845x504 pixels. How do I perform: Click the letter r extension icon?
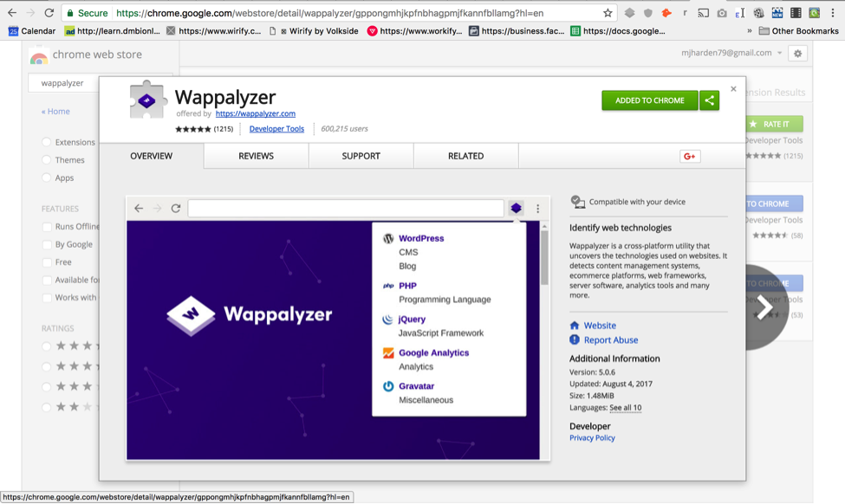685,13
